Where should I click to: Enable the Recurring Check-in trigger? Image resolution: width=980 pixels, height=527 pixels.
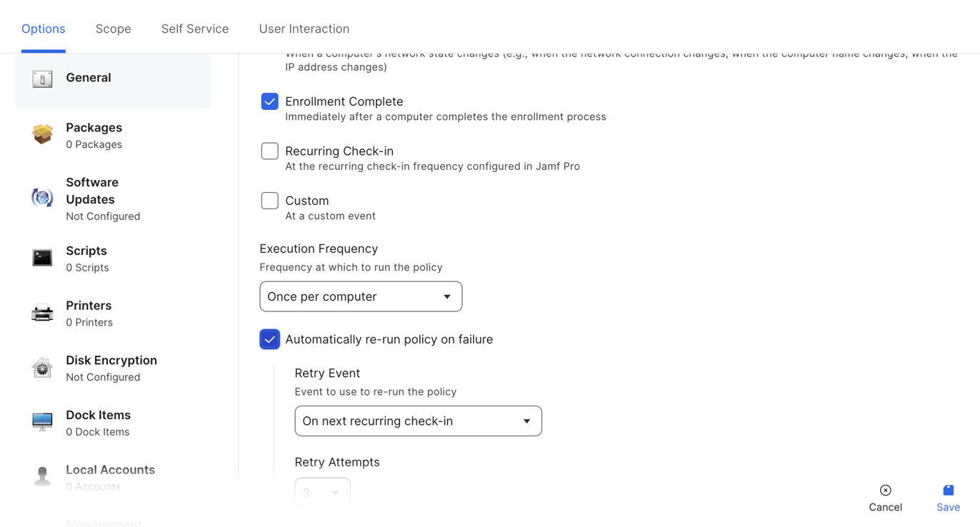pos(269,151)
